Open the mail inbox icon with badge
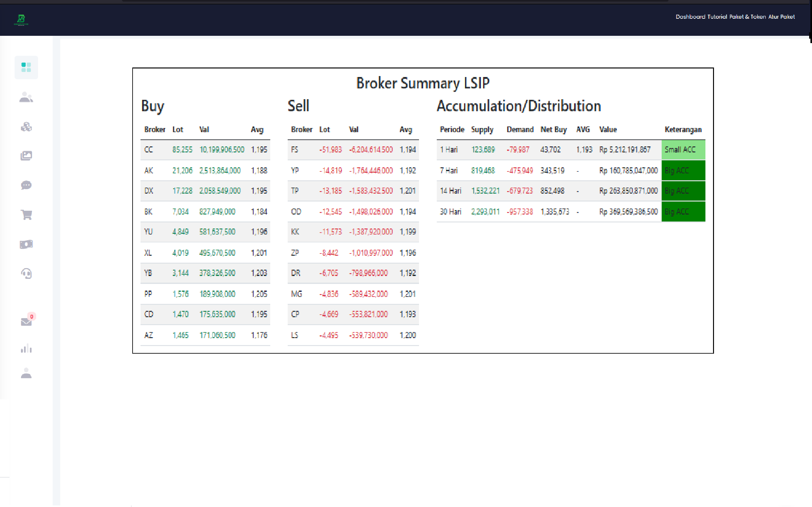The width and height of the screenshot is (812, 507). tap(26, 322)
